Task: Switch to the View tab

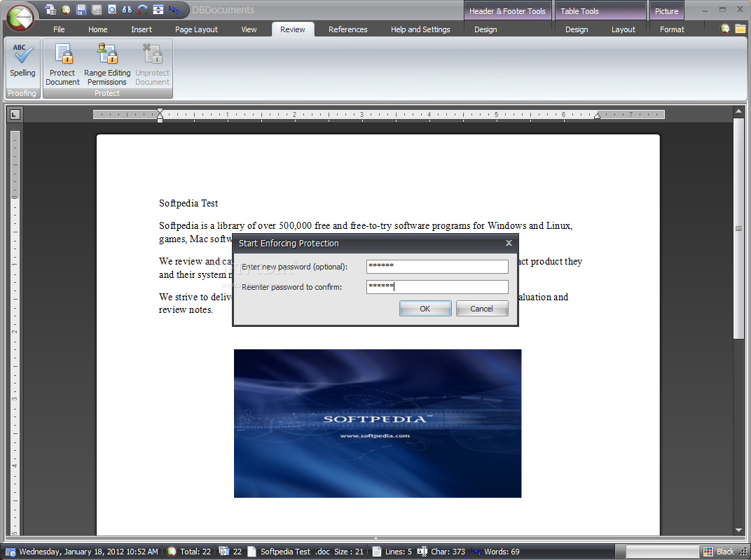Action: click(x=249, y=29)
